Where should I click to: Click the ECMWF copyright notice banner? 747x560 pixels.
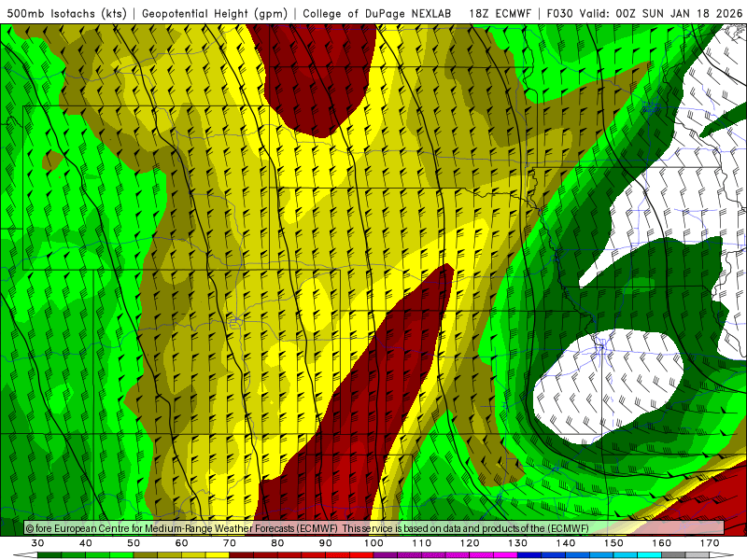click(x=374, y=528)
